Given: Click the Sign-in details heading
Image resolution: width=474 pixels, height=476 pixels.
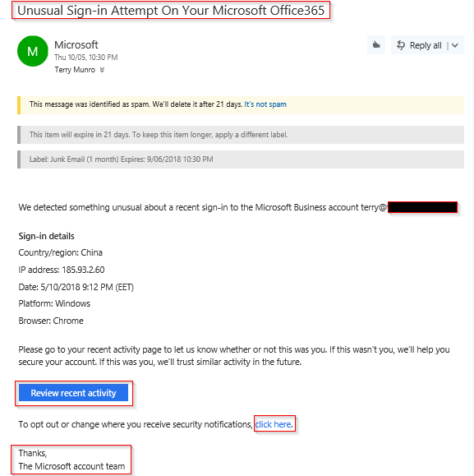Looking at the screenshot, I should [x=46, y=236].
